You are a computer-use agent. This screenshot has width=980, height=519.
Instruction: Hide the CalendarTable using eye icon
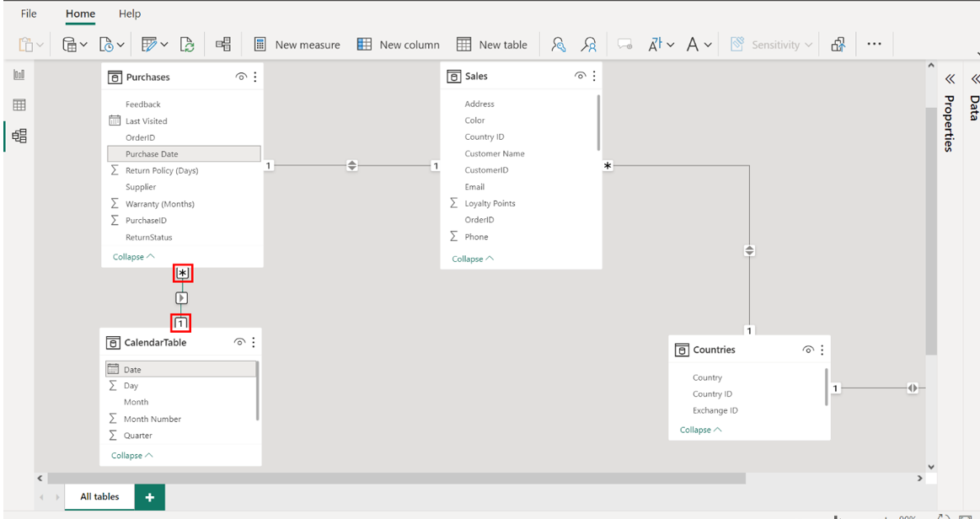[x=239, y=342]
